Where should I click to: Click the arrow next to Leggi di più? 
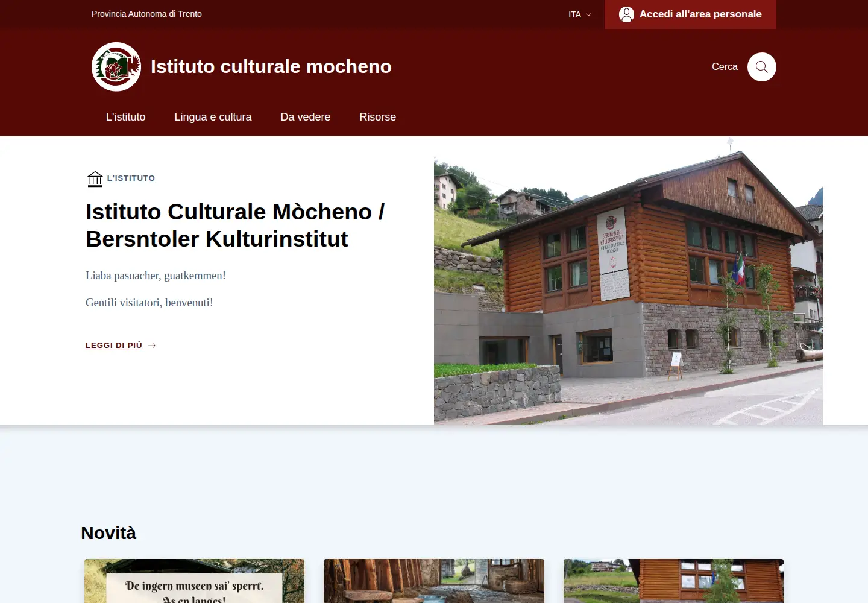(152, 346)
